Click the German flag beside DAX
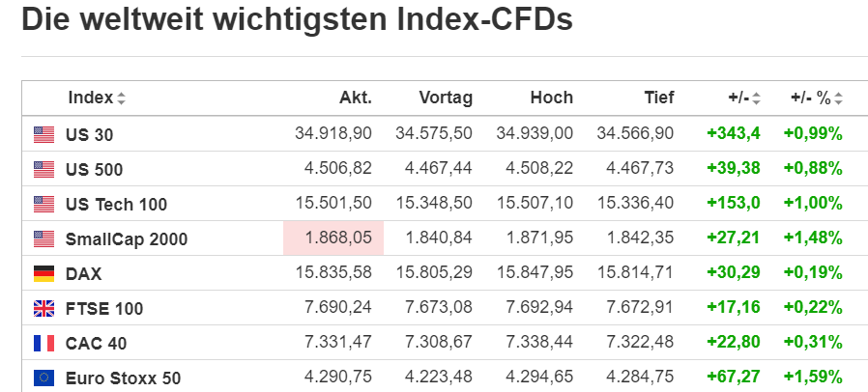This screenshot has width=868, height=392. tap(43, 273)
